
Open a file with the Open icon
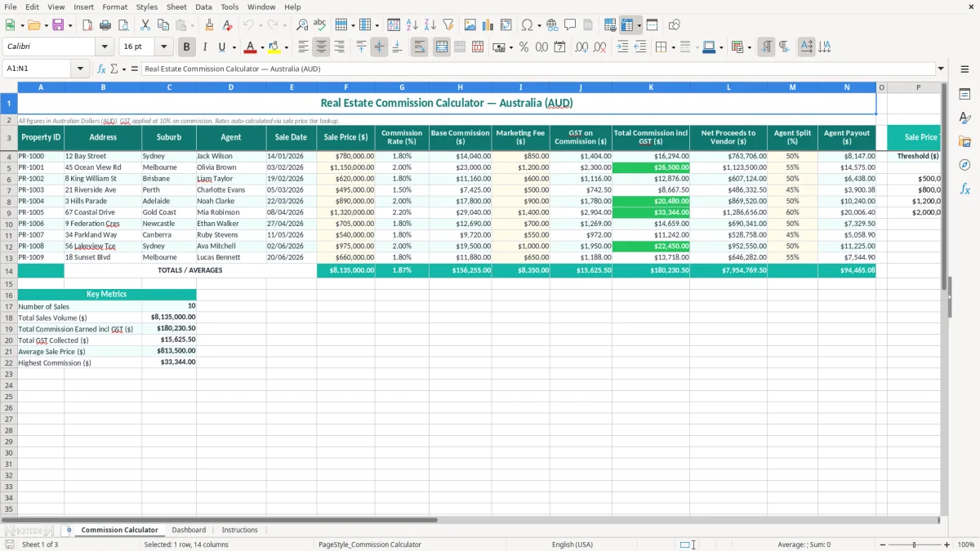tap(34, 25)
